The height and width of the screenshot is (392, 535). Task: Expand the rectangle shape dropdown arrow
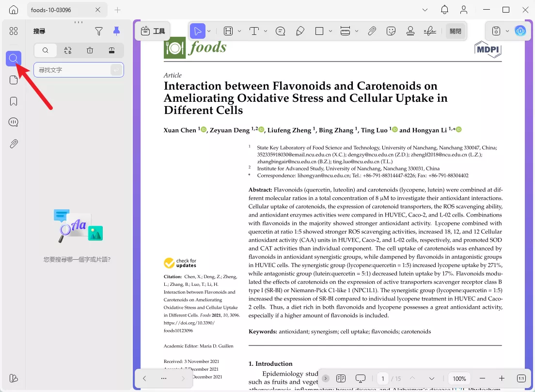(330, 31)
